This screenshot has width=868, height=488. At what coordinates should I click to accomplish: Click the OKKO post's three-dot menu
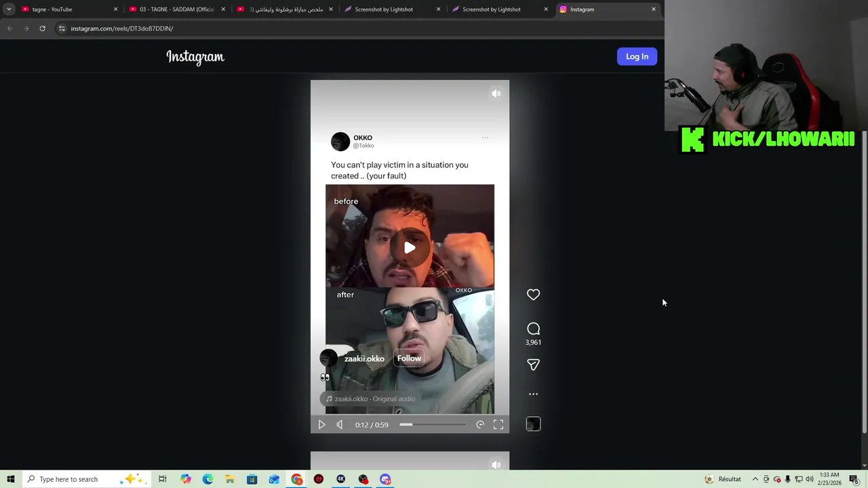(485, 138)
